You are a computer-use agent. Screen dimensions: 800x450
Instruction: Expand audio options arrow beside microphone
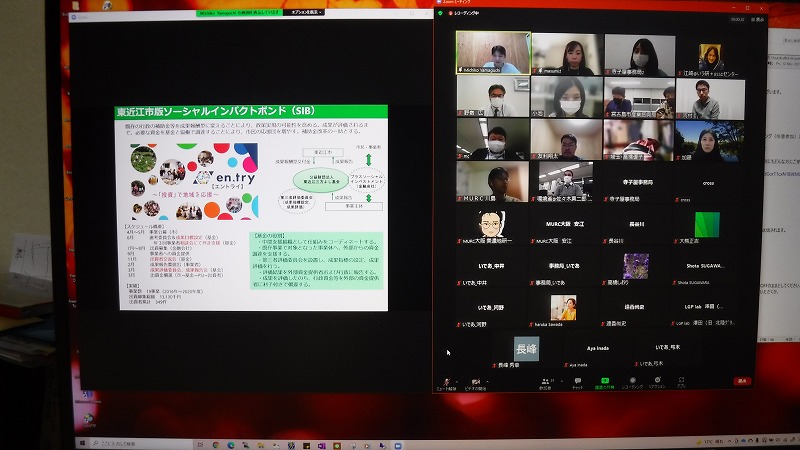point(457,381)
